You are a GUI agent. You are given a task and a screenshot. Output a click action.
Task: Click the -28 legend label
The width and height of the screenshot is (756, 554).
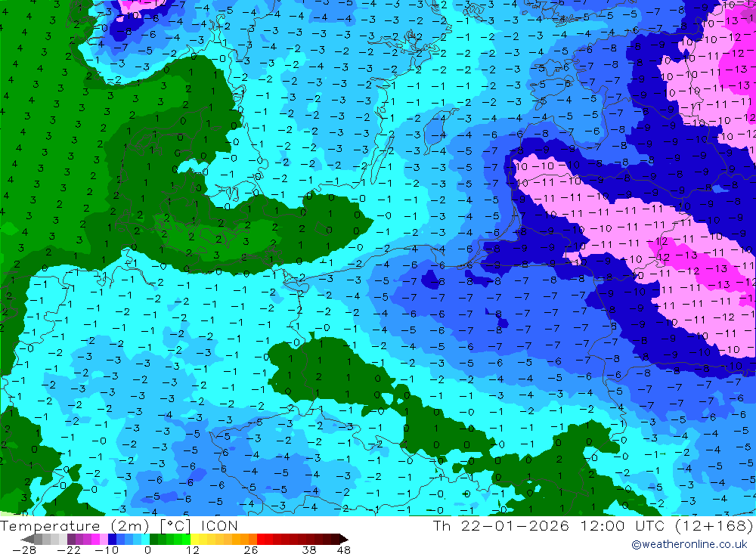[24, 549]
